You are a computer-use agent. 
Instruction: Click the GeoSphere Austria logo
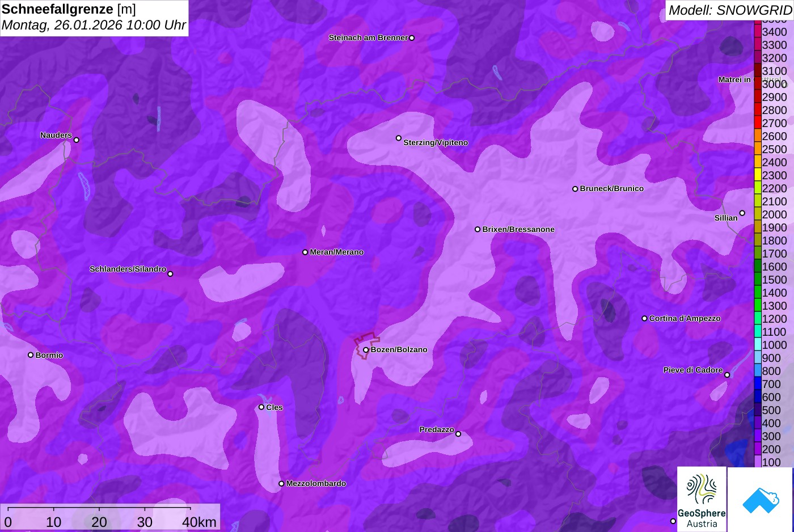tap(702, 499)
